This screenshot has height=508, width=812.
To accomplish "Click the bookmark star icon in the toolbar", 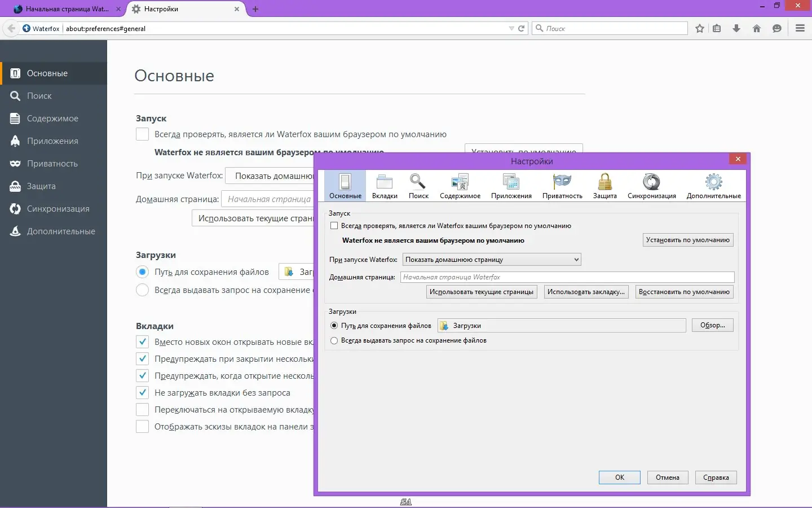I will 700,28.
